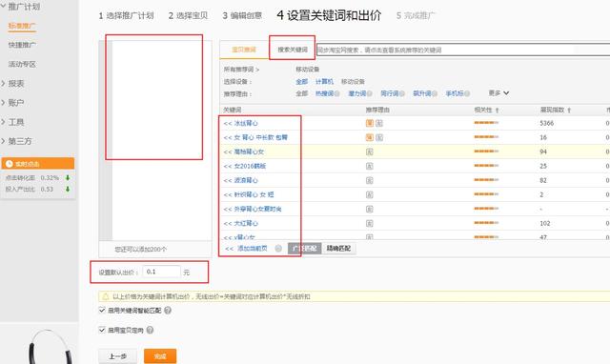Filter recommendation reason by 潜力词
The height and width of the screenshot is (364, 610).
pos(357,93)
